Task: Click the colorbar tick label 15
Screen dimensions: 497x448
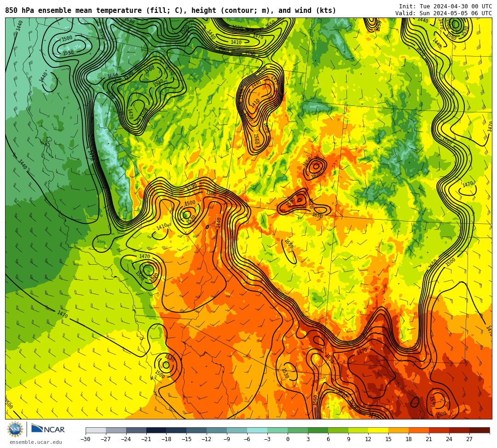Action: tap(388, 439)
